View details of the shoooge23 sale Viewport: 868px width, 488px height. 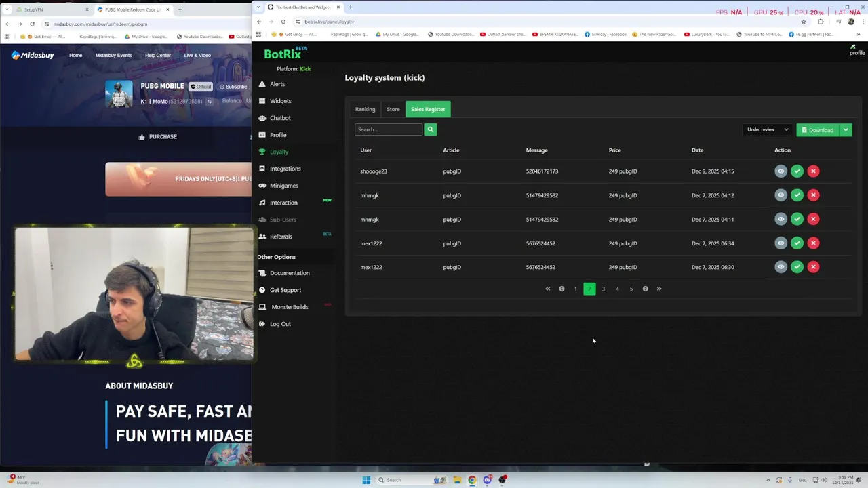coord(781,171)
